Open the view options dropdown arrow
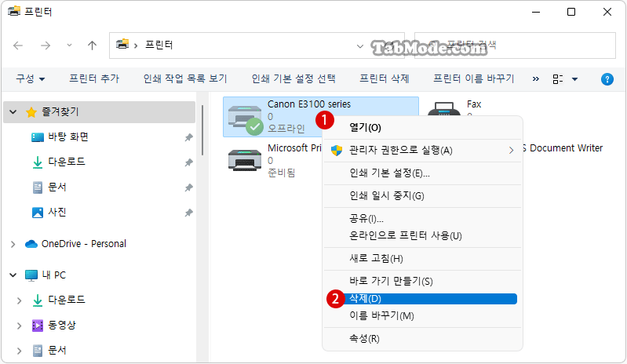Image resolution: width=627 pixels, height=364 pixels. point(574,79)
